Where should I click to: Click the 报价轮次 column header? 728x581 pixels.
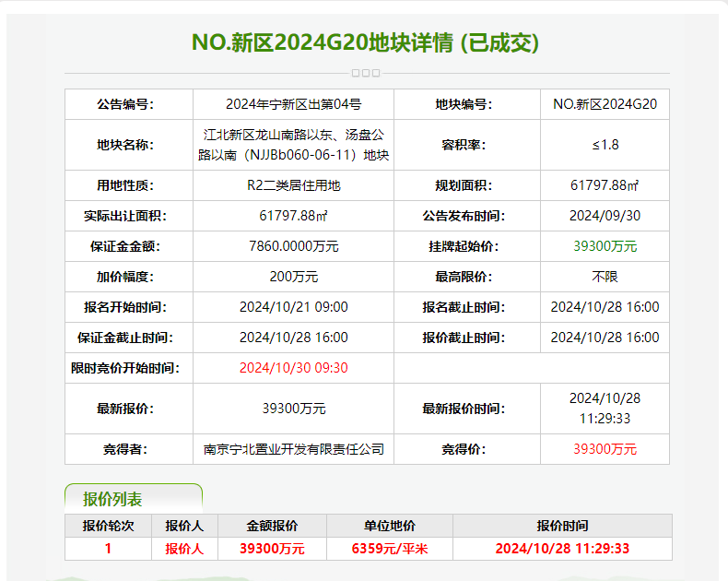(108, 526)
